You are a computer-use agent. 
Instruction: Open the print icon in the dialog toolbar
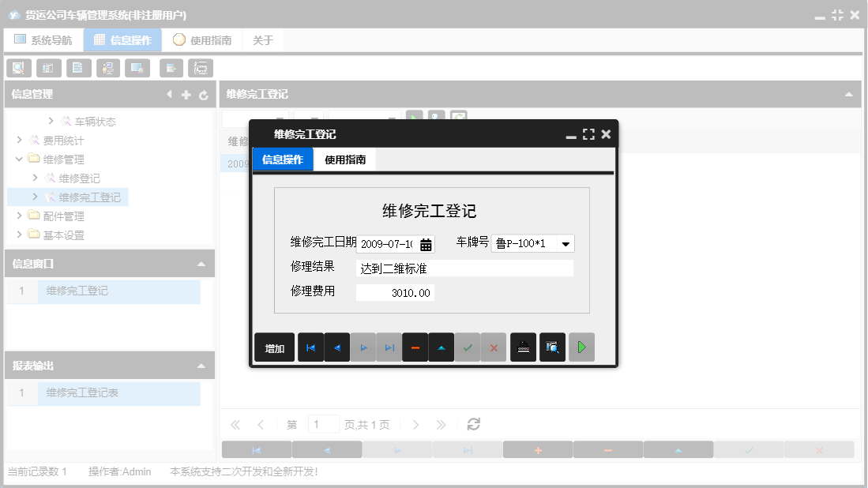click(x=523, y=347)
